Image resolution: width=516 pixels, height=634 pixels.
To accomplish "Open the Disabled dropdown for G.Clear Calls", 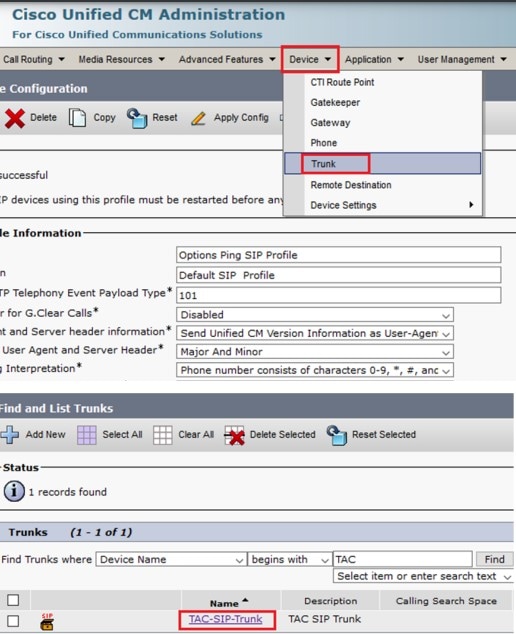I will pos(315,315).
